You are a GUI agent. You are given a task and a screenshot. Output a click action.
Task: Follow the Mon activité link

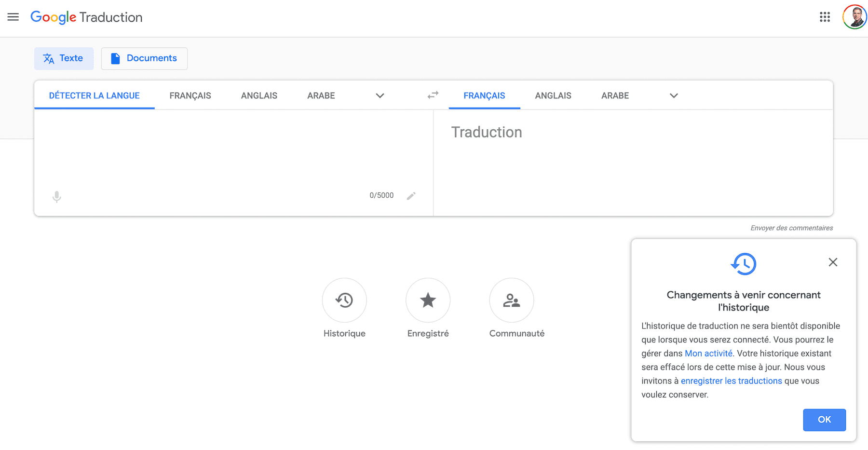(x=708, y=354)
